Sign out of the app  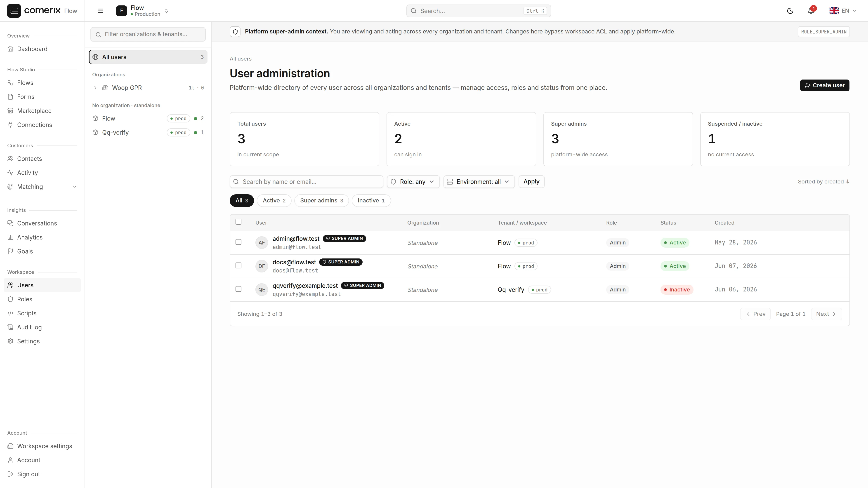42,474
